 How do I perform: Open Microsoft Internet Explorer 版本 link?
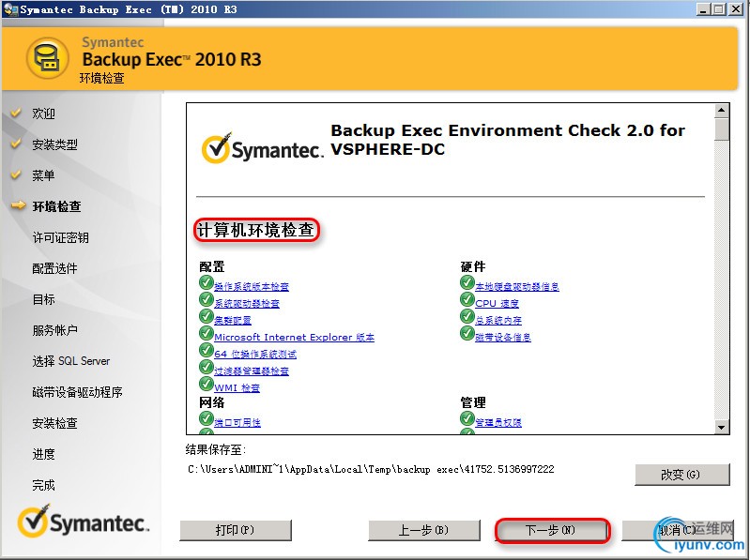pos(294,338)
